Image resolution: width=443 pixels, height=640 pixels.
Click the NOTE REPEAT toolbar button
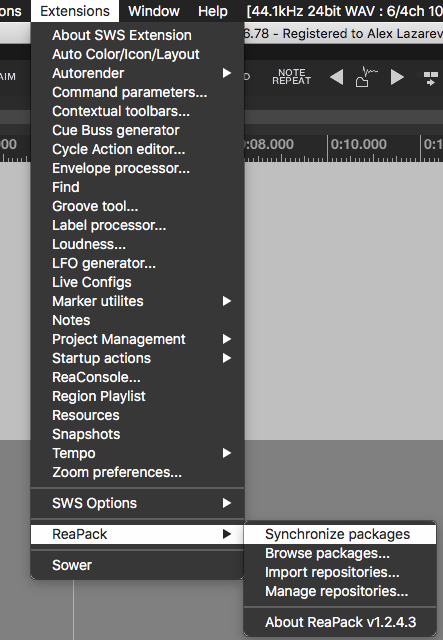292,77
